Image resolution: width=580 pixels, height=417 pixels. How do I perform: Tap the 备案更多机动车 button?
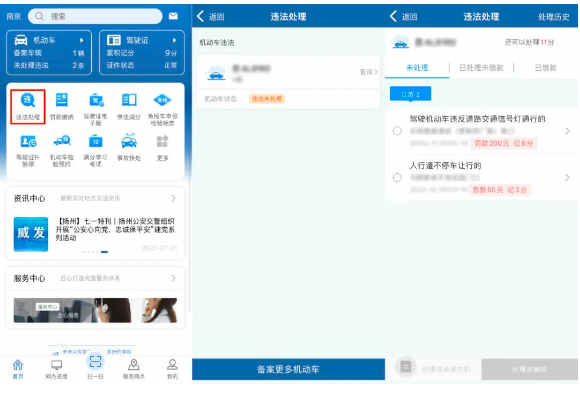tap(288, 369)
